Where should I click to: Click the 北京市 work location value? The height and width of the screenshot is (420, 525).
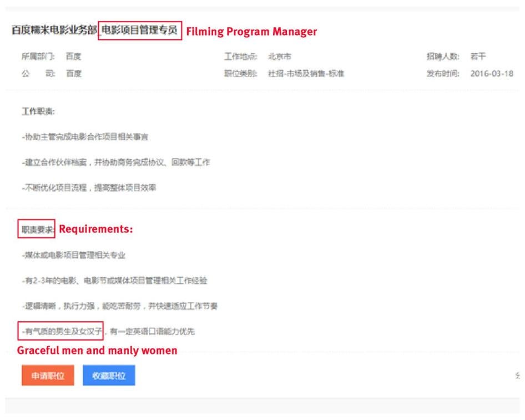point(279,57)
